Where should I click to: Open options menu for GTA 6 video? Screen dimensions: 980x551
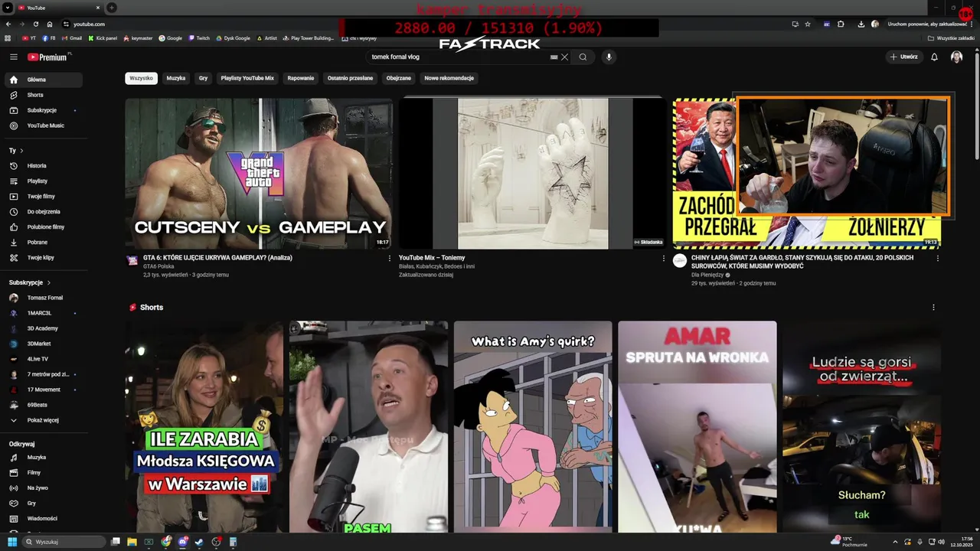click(x=389, y=258)
